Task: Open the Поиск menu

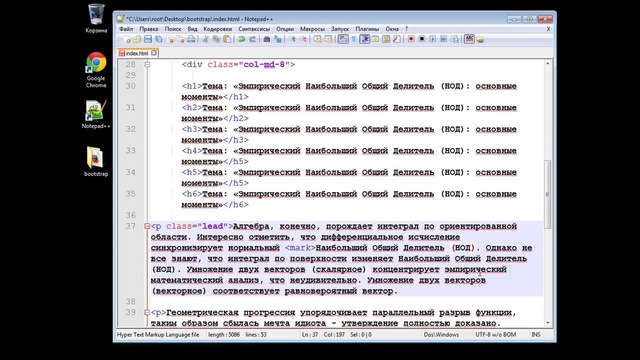Action: (173, 29)
